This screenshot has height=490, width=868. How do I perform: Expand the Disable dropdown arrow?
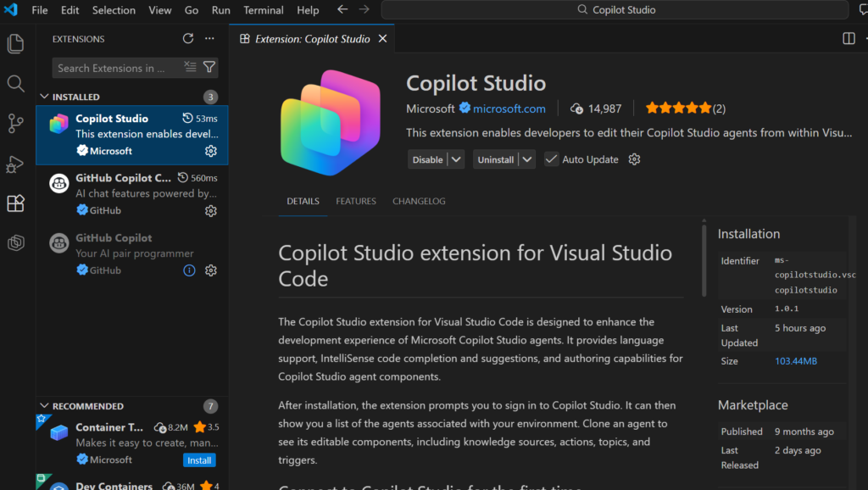click(456, 159)
